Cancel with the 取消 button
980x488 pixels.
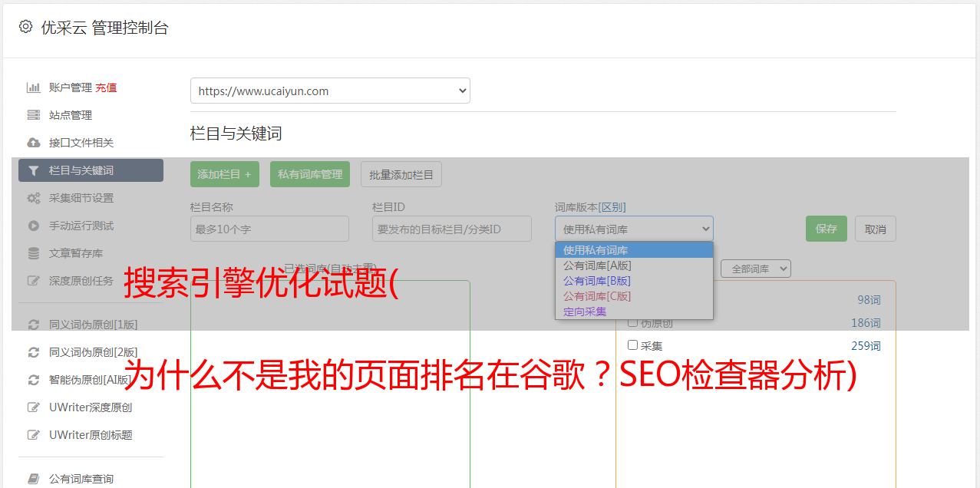coord(876,229)
